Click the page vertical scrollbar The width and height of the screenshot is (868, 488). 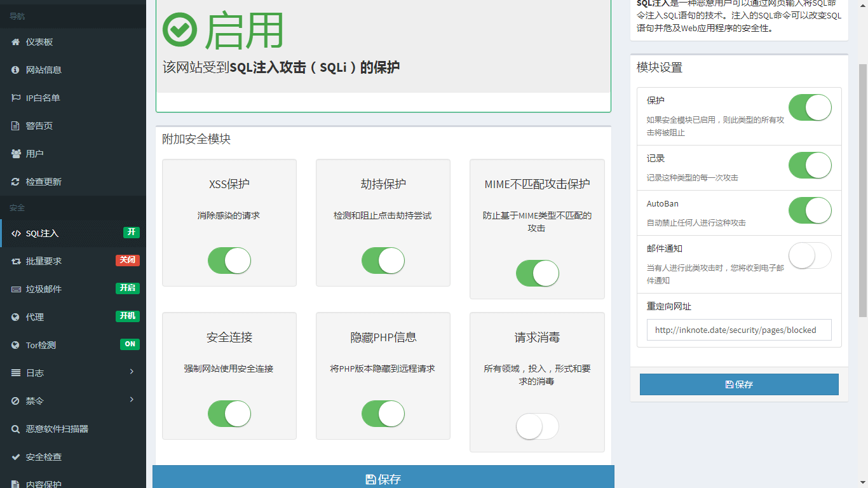pyautogui.click(x=863, y=191)
